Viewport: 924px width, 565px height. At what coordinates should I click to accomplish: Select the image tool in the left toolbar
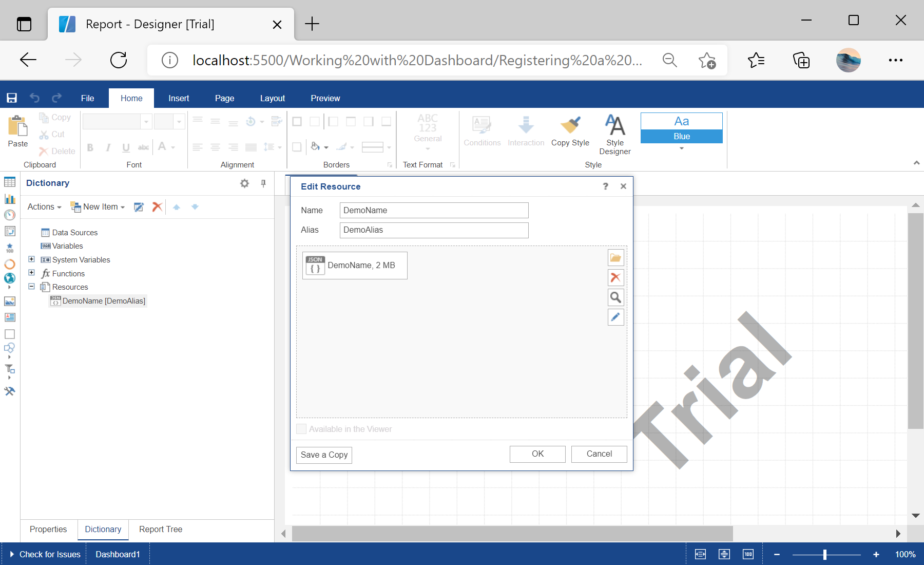[x=10, y=302]
